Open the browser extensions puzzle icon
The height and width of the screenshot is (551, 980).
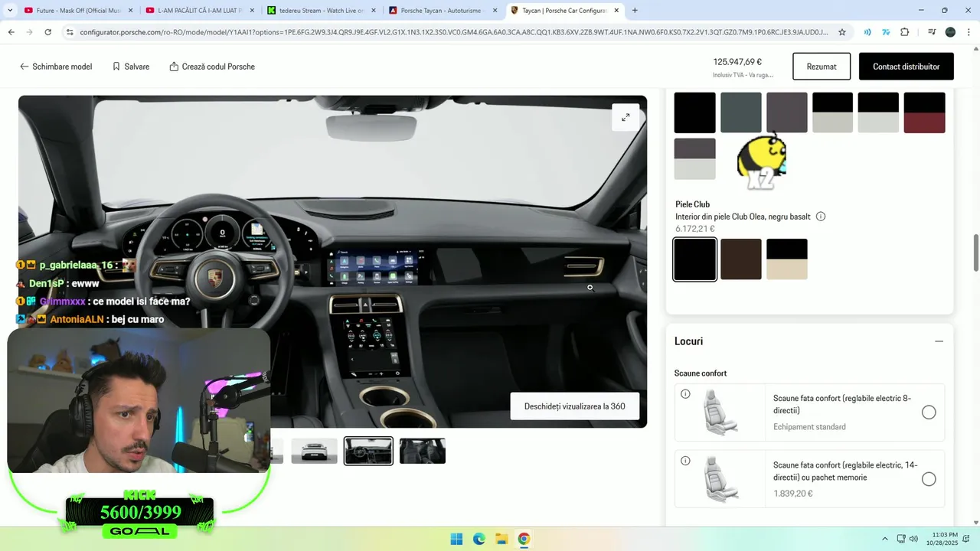pyautogui.click(x=905, y=32)
